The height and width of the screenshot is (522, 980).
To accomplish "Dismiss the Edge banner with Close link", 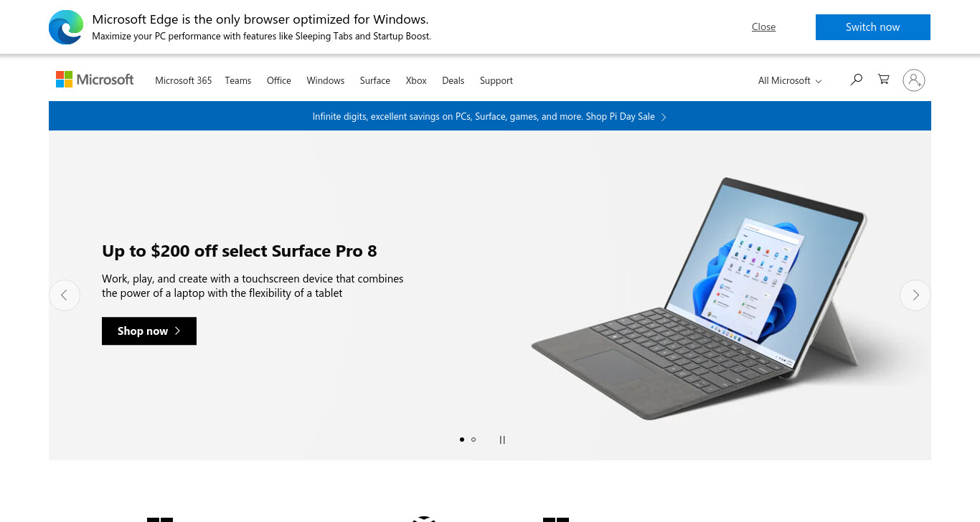I will (x=763, y=27).
